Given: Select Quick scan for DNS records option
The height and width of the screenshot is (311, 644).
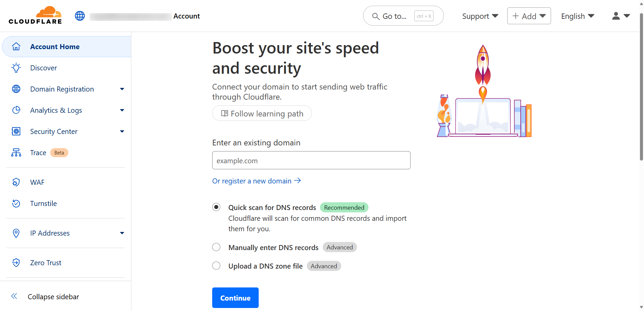Looking at the screenshot, I should coord(216,207).
